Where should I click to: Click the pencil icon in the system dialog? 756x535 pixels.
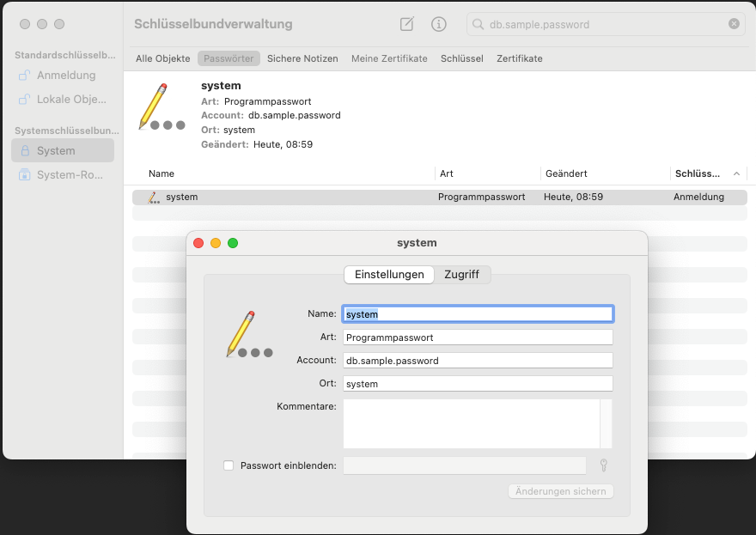tap(241, 334)
